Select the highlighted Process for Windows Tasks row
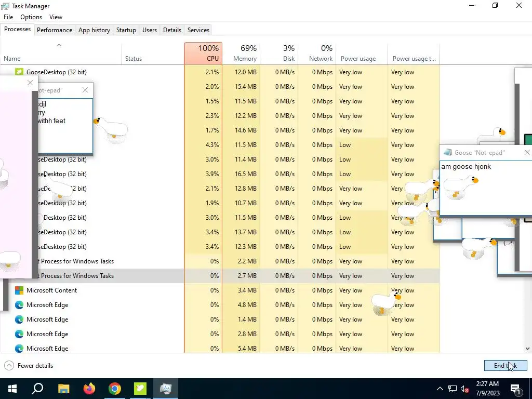 [220, 275]
